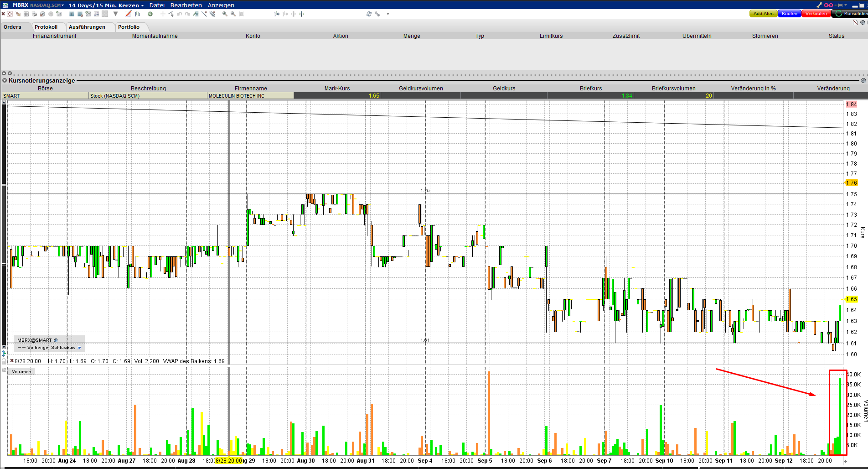The height and width of the screenshot is (469, 868).
Task: Click the Limitkurs column header
Action: [x=551, y=36]
